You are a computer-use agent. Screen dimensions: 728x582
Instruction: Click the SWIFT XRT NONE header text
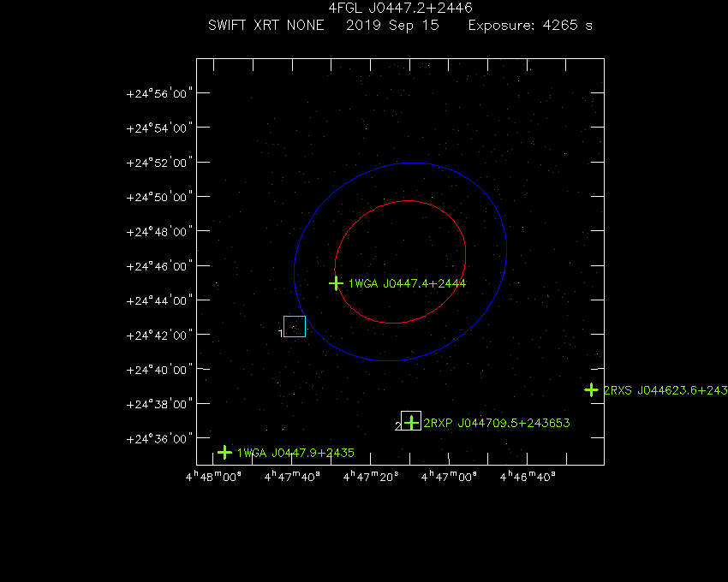pos(266,25)
